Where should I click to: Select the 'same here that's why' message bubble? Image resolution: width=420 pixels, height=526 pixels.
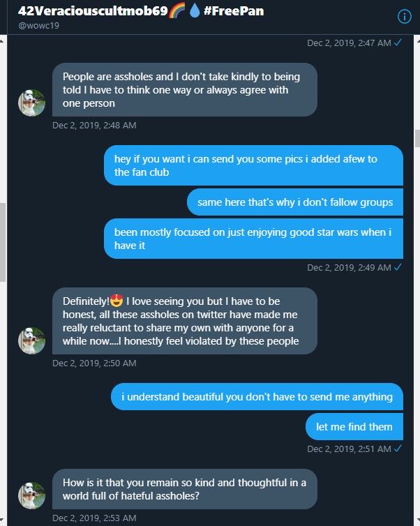(295, 202)
